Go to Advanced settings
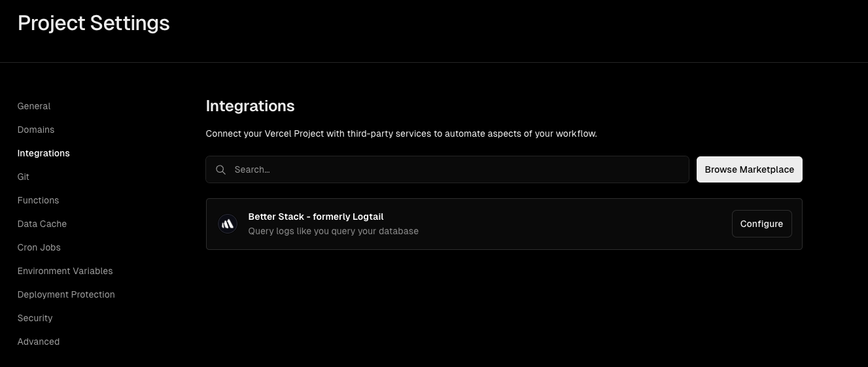 click(x=39, y=341)
